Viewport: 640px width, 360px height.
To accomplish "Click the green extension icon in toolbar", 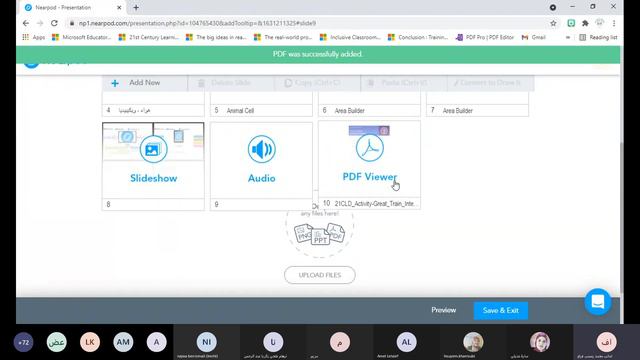I will [x=571, y=23].
